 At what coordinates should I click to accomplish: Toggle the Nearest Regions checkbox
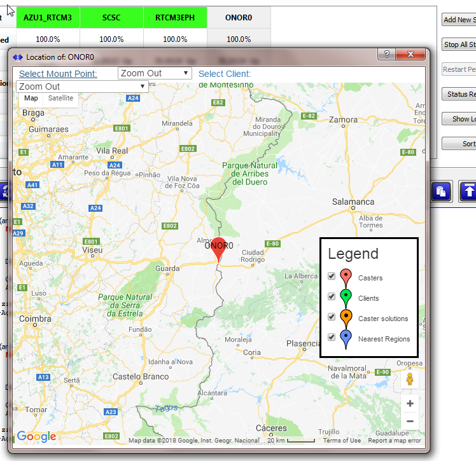click(x=332, y=337)
